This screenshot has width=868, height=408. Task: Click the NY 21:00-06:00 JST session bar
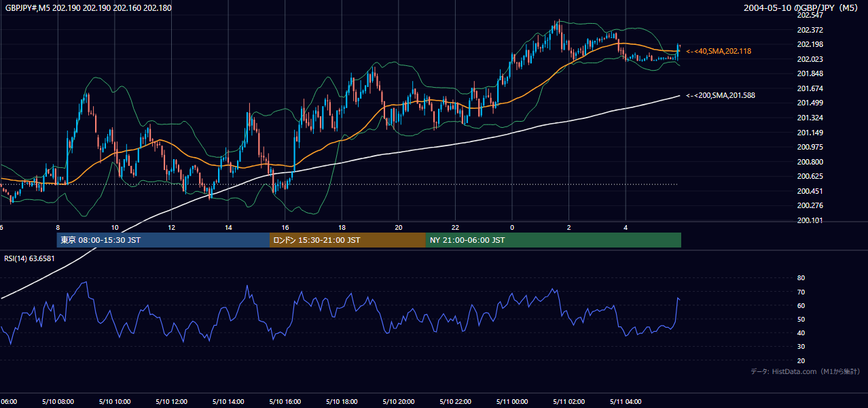(554, 240)
